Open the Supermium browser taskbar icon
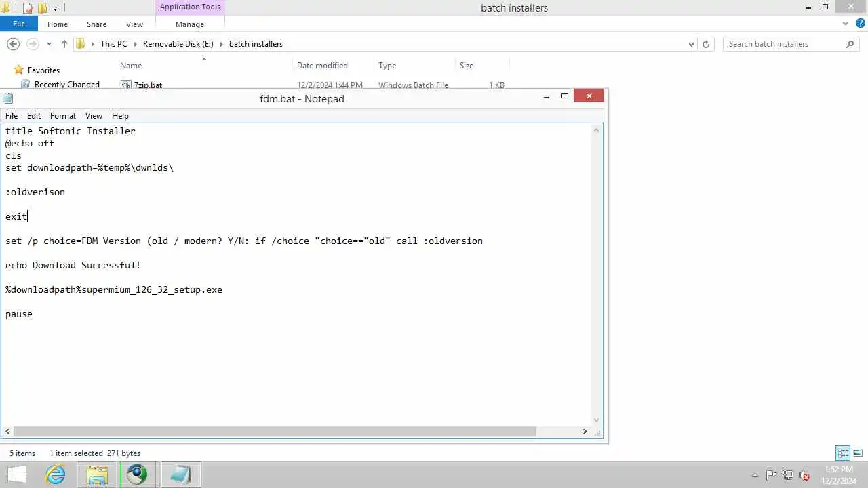The width and height of the screenshot is (868, 488). (x=138, y=474)
